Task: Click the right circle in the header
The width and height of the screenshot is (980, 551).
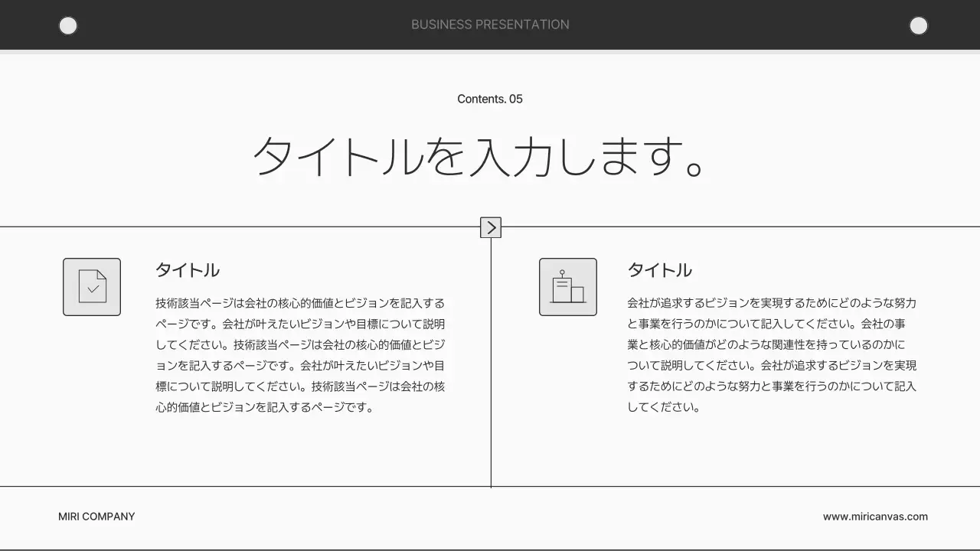Action: click(x=919, y=25)
